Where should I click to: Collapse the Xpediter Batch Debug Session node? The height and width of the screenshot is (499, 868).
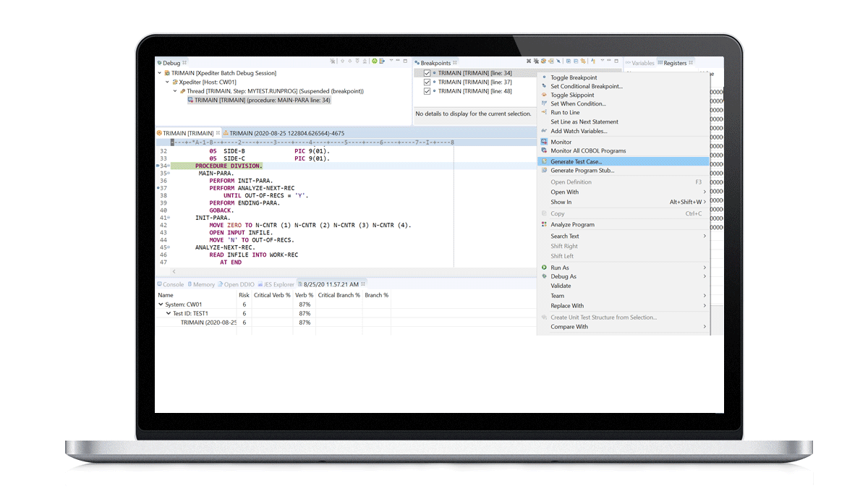pos(160,73)
